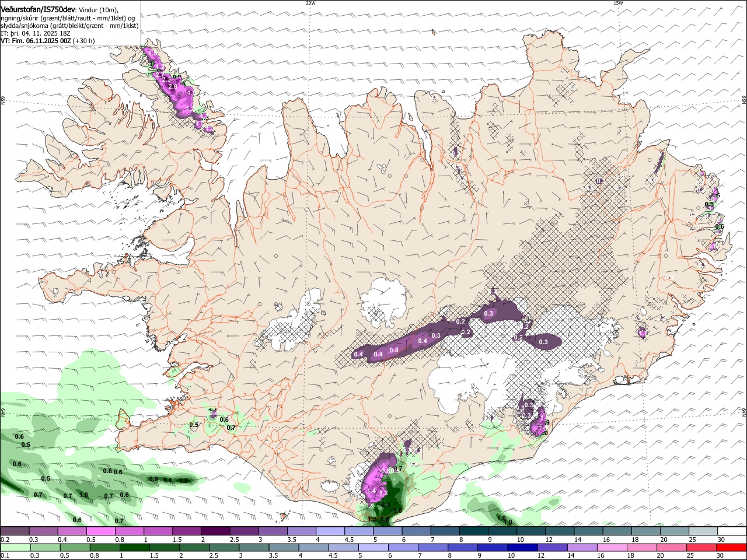The width and height of the screenshot is (747, 560).
Task: Select the dark purple snow swatch for 2
Action: (x=215, y=531)
